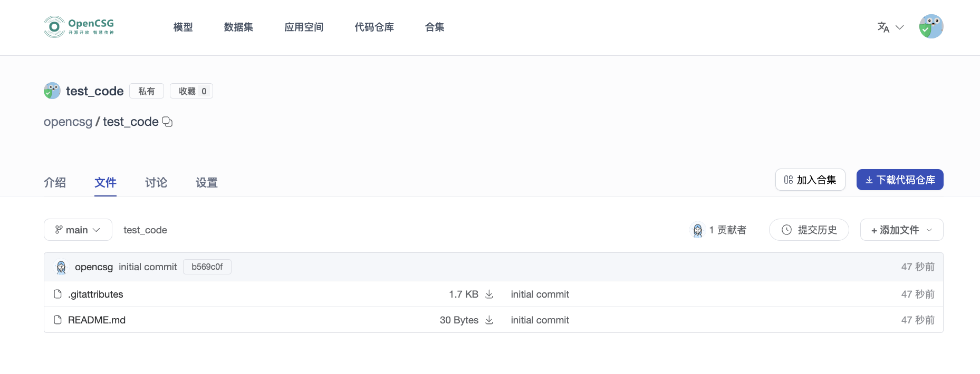Click the opencsg committer avatar in commit row

click(61, 267)
